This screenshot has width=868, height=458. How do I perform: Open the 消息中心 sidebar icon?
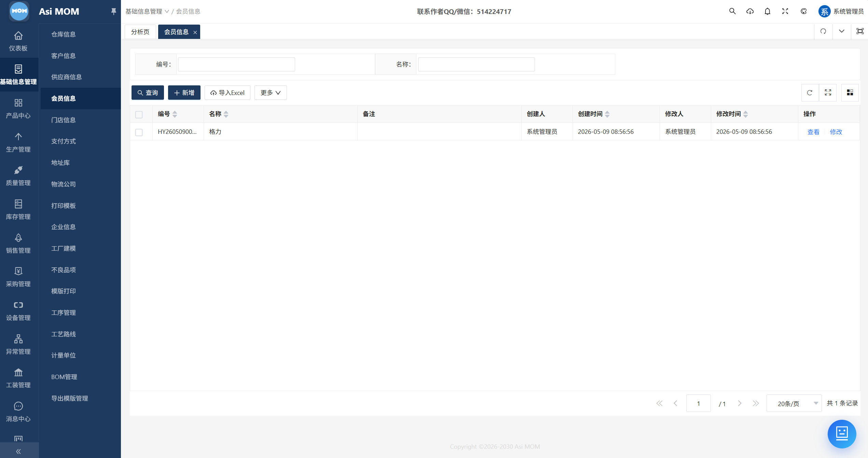click(18, 406)
